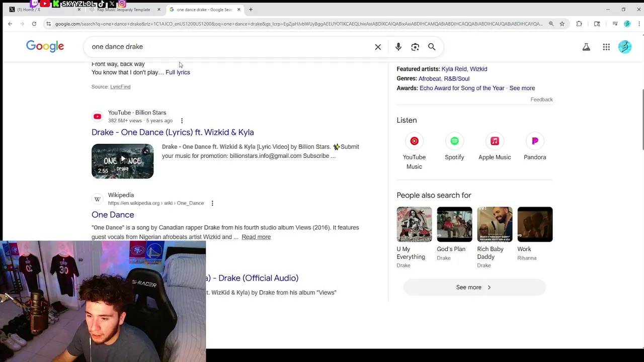
Task: Open Drake - One Dance (Lyrics) ft. Wizkid & Kyla
Action: [x=173, y=132]
